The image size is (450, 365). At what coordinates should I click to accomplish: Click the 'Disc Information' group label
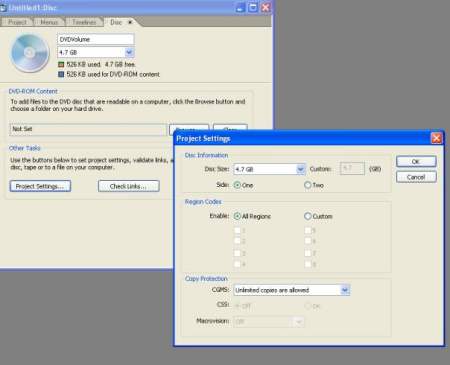pos(206,155)
